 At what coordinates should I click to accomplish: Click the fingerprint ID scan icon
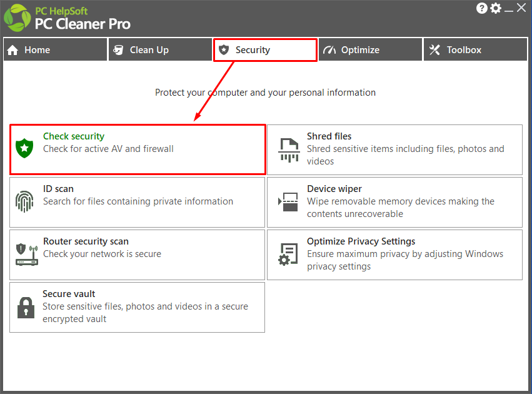tap(24, 201)
